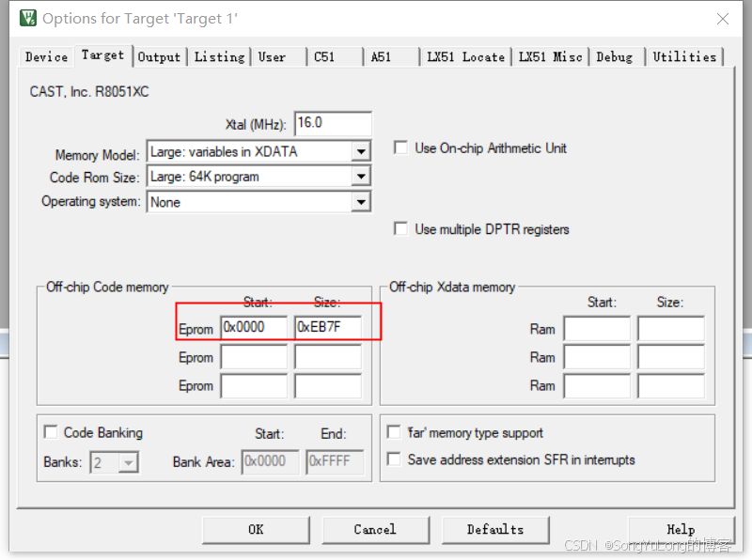Click the CAST, Inc. R8051XC device label
The height and width of the screenshot is (560, 752).
coord(89,91)
